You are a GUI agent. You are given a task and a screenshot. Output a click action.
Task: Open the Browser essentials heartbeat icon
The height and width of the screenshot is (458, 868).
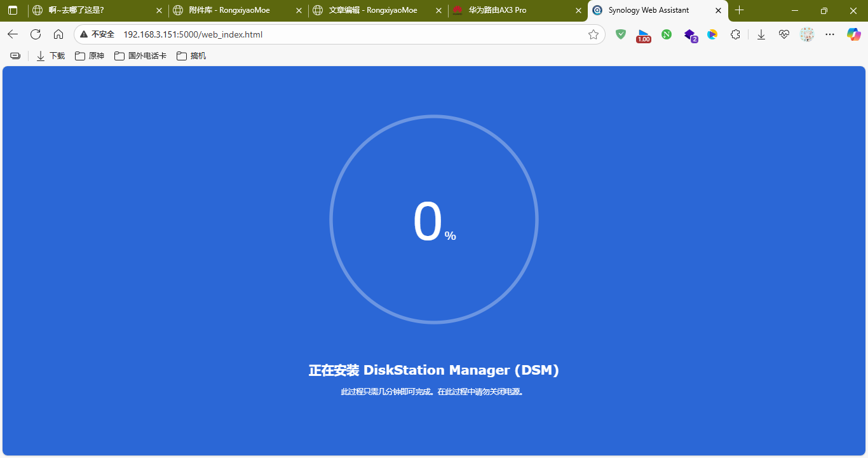(784, 34)
